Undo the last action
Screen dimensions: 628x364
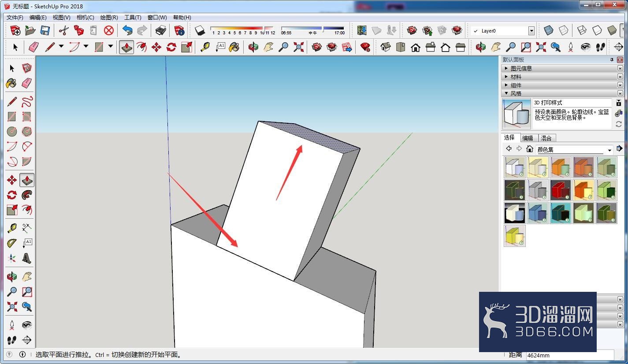127,30
